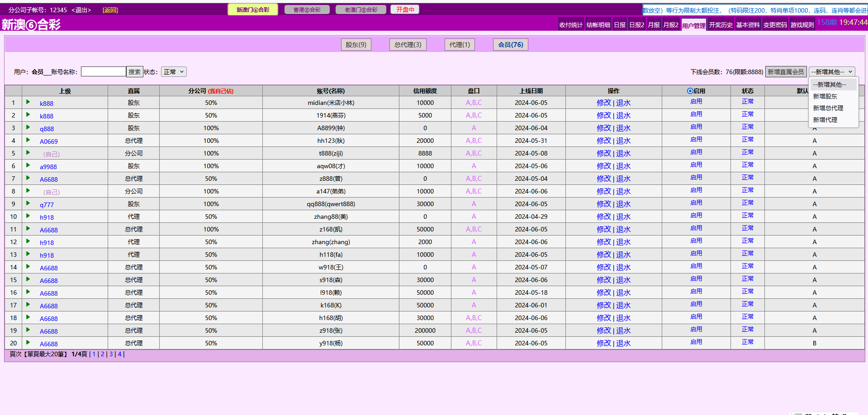Select the 启用 radio button in header
This screenshot has height=415, width=868.
point(690,91)
